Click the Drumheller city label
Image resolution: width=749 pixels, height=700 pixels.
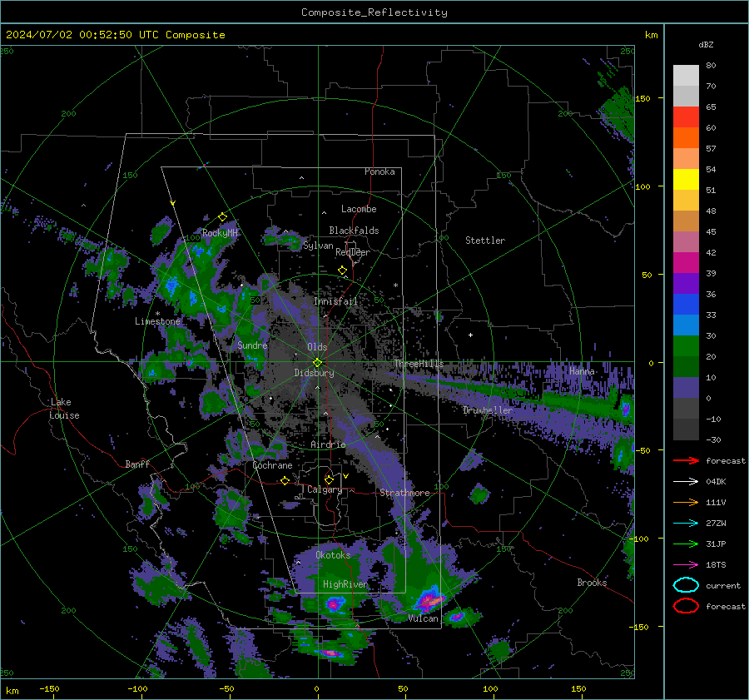coord(488,410)
